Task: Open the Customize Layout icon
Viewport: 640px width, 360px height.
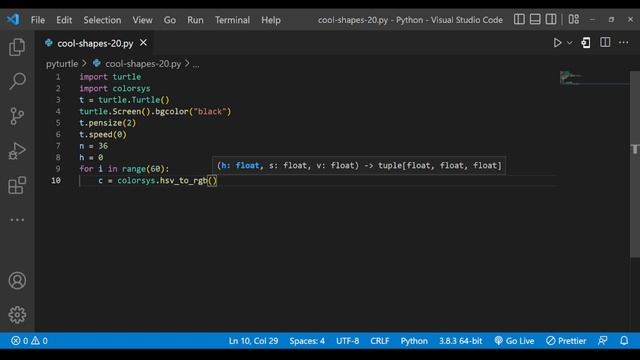Action: (573, 19)
